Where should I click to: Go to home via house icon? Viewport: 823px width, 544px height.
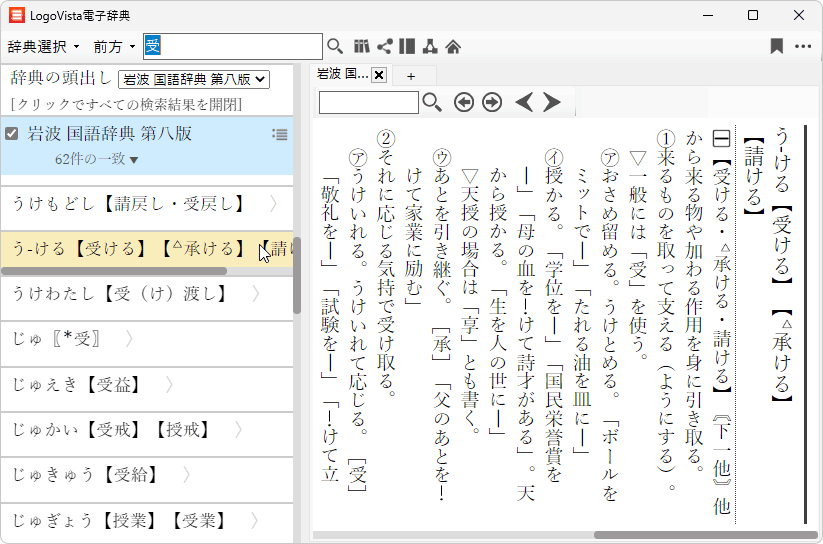pos(453,46)
